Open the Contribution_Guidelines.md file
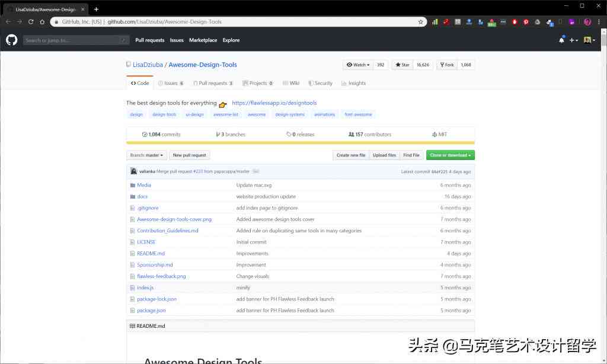This screenshot has width=607, height=364. tap(167, 231)
